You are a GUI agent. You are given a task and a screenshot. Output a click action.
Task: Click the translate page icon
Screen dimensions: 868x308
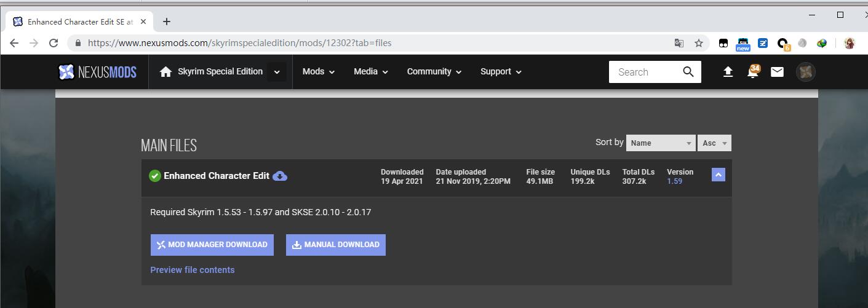tap(679, 43)
